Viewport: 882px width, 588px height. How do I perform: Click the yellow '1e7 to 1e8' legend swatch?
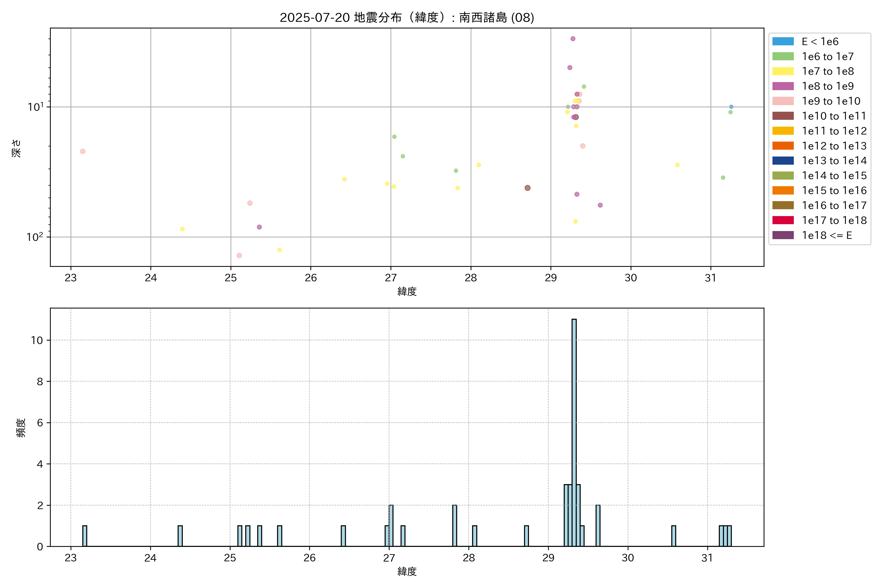pyautogui.click(x=783, y=71)
